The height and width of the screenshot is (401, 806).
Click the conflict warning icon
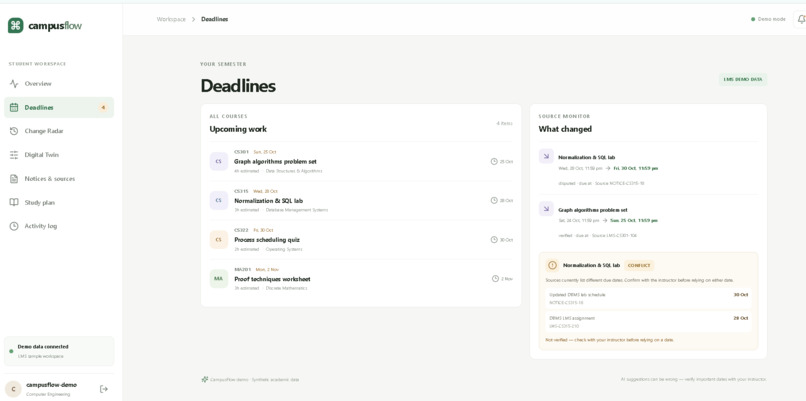[552, 265]
